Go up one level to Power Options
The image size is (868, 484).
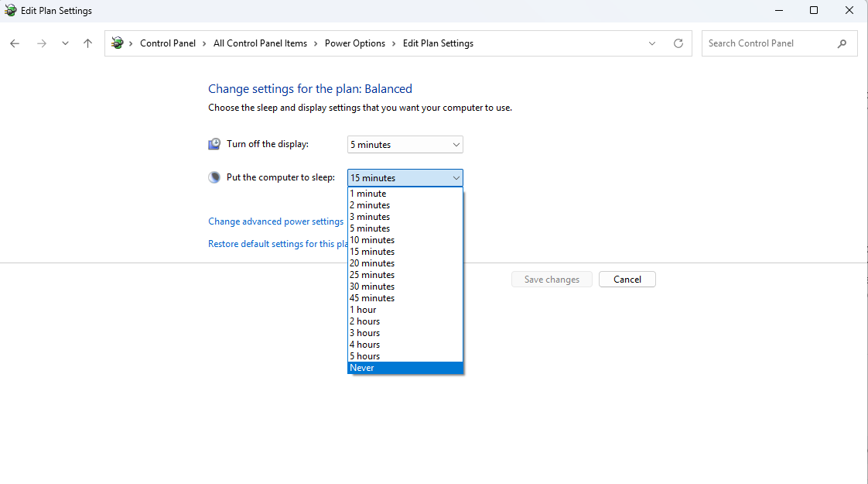pyautogui.click(x=87, y=43)
